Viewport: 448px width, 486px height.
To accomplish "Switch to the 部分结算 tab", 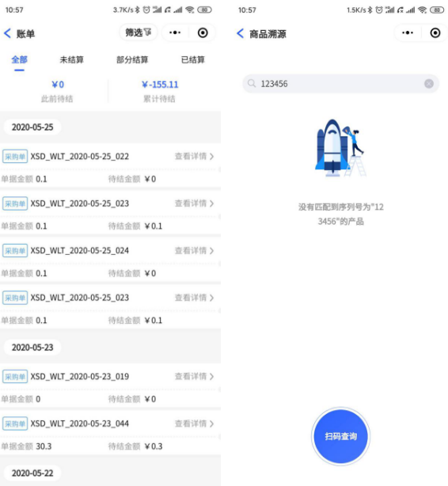I will [132, 59].
